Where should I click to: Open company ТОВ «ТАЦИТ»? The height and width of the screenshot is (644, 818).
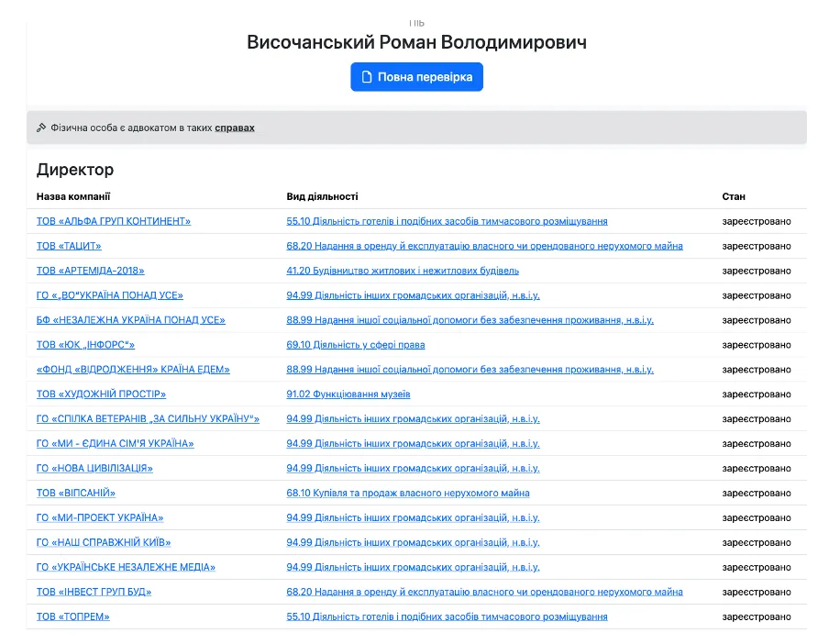[69, 246]
